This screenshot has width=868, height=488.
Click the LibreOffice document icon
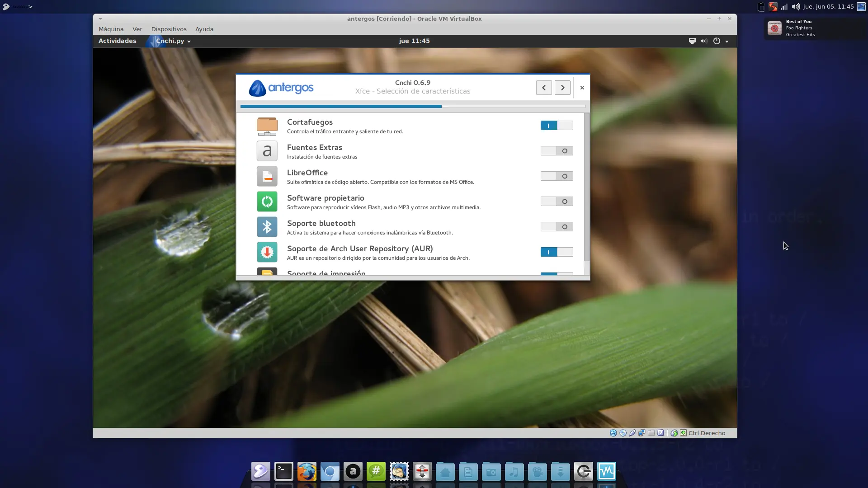click(267, 176)
